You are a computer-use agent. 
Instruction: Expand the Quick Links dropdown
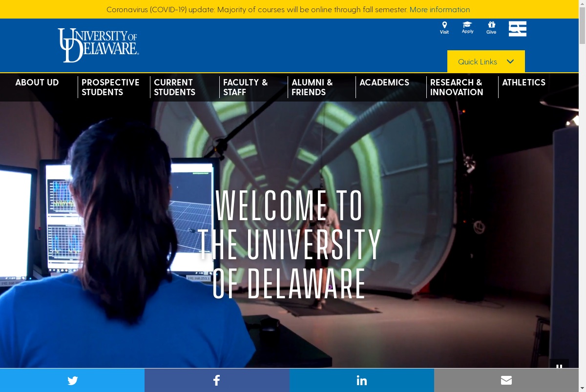486,62
